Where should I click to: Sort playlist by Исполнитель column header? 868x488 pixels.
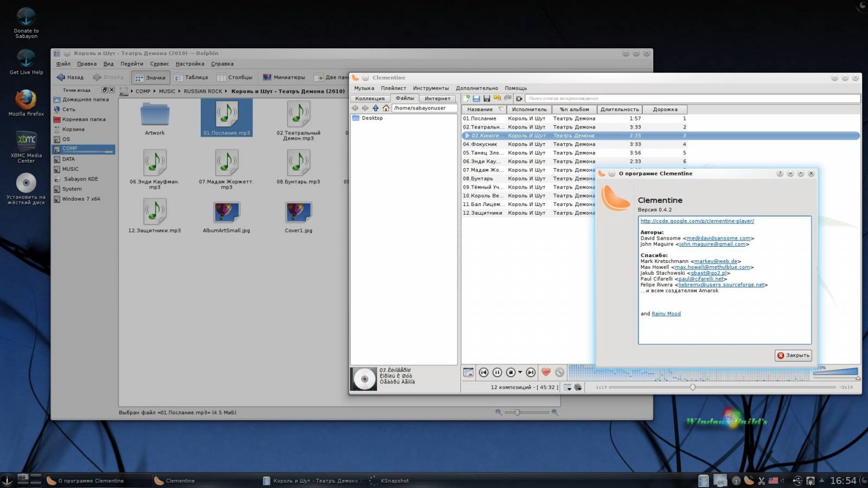529,109
